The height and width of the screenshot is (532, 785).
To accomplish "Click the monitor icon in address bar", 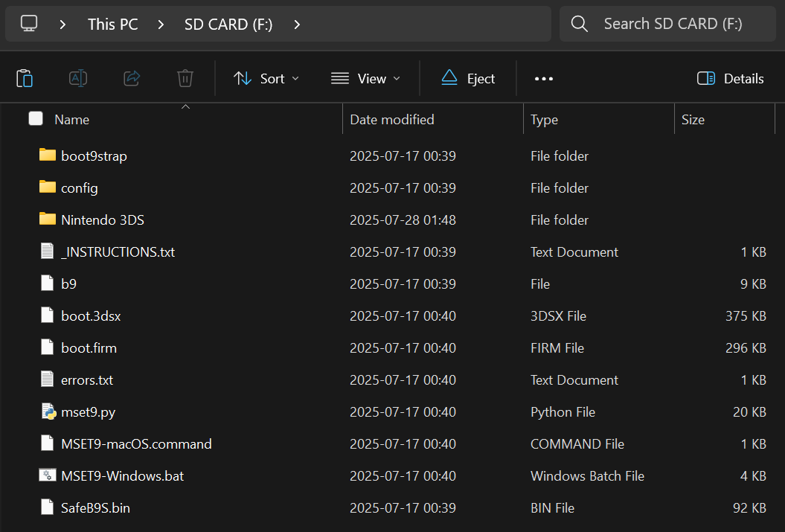I will point(29,24).
